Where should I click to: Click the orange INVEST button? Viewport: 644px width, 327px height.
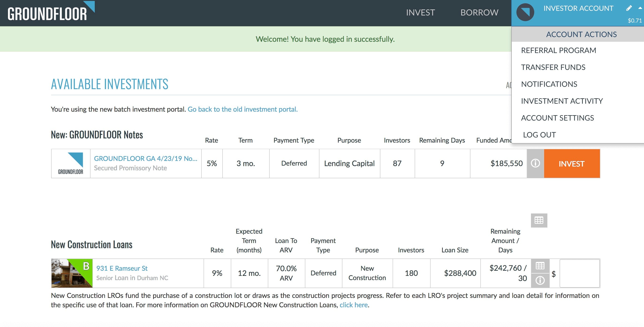572,163
